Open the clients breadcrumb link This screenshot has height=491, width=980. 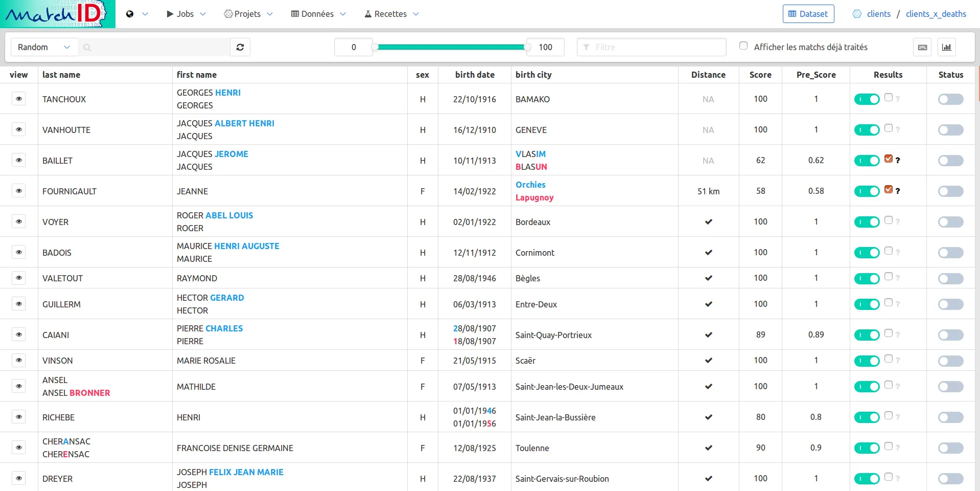(878, 14)
